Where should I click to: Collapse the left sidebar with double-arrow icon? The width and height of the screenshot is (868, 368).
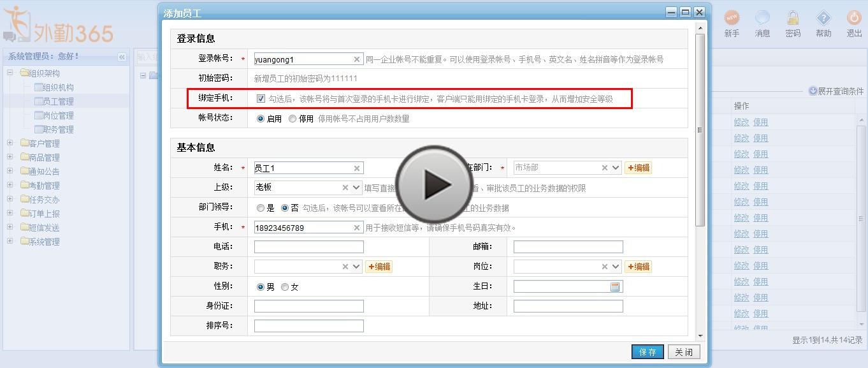[122, 57]
